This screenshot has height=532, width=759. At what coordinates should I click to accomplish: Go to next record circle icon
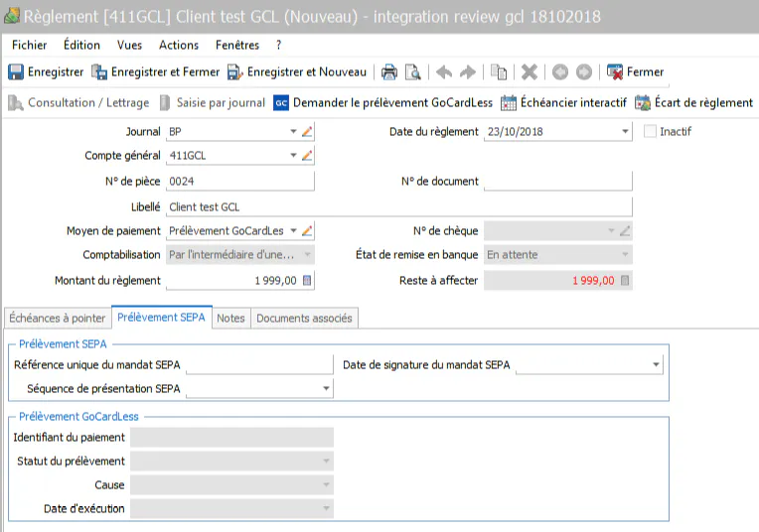[x=584, y=72]
